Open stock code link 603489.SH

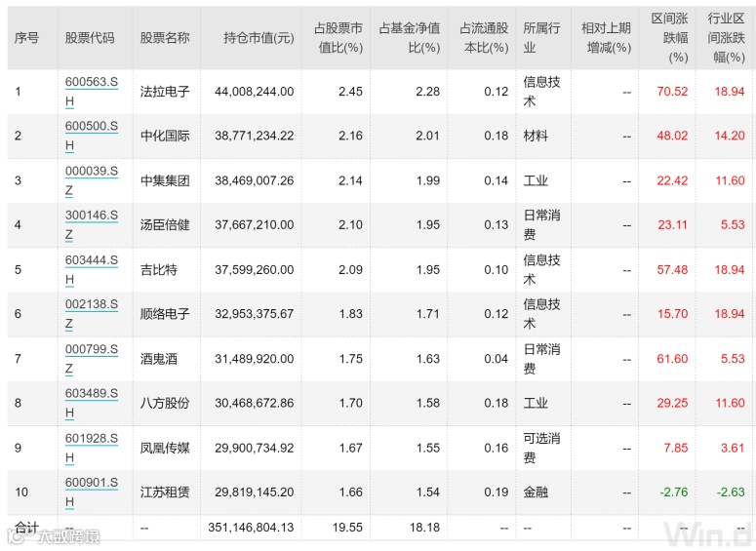pos(92,403)
